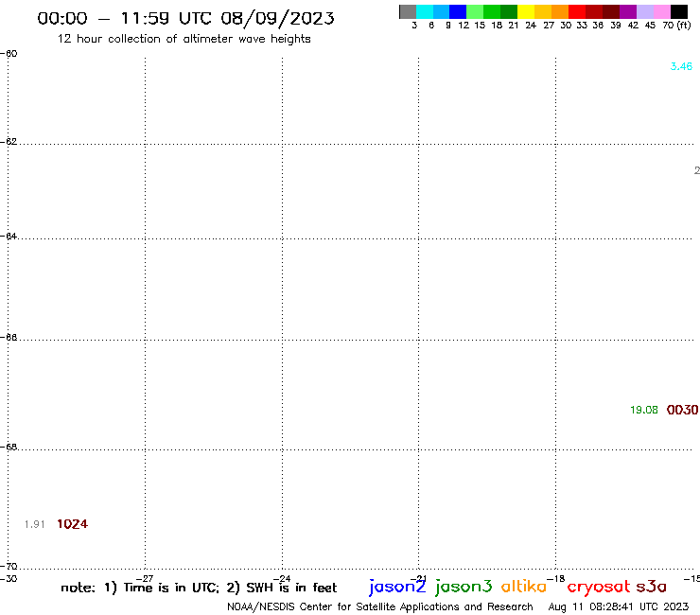Click the 3.46 wave height value
Screen dimensions: 700x615
681,66
